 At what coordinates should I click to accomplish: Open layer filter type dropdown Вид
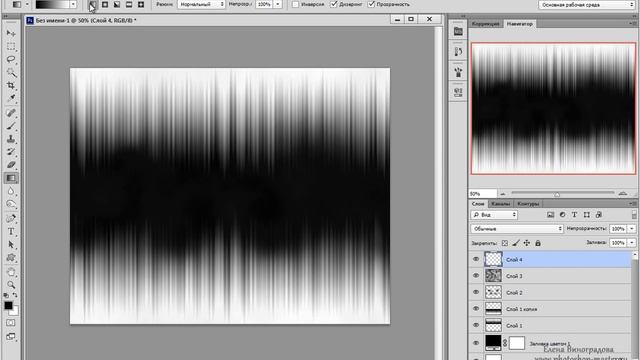494,215
